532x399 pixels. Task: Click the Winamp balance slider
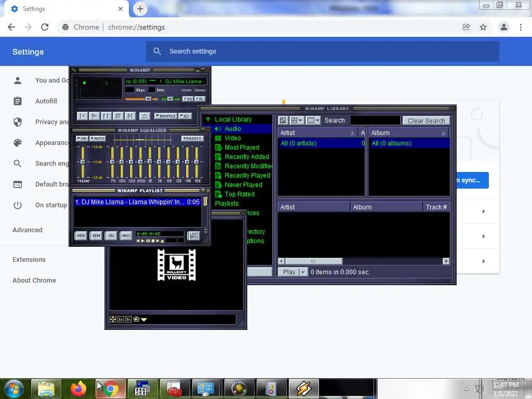[170, 99]
